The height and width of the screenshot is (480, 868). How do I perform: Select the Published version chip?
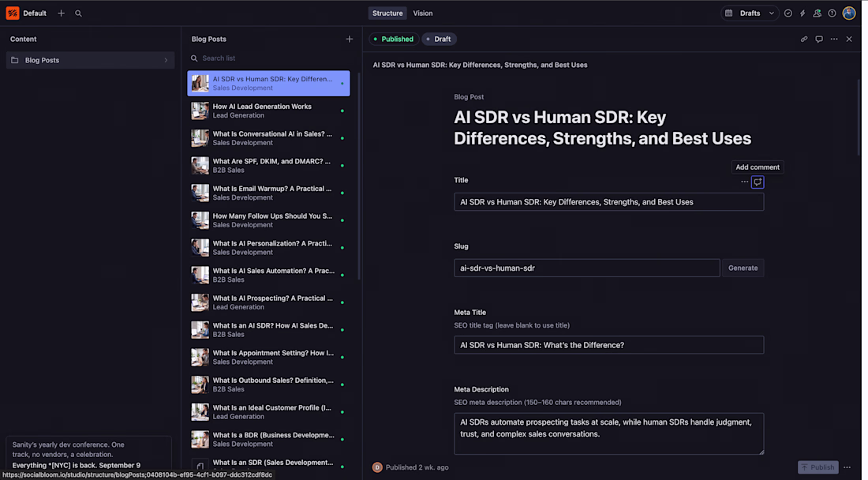tap(394, 39)
